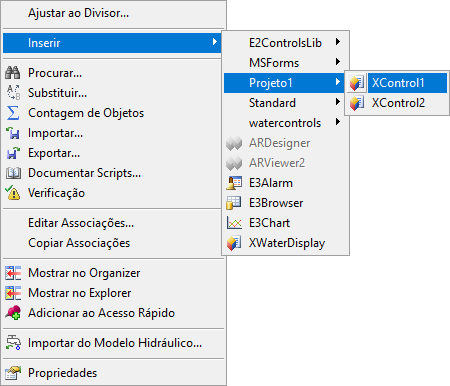
Task: Choose Importar... menu entry
Action: 113,133
